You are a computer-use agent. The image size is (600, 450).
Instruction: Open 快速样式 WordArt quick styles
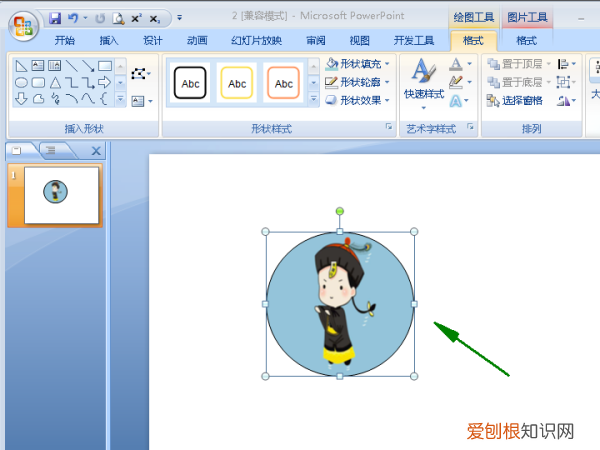pyautogui.click(x=424, y=84)
